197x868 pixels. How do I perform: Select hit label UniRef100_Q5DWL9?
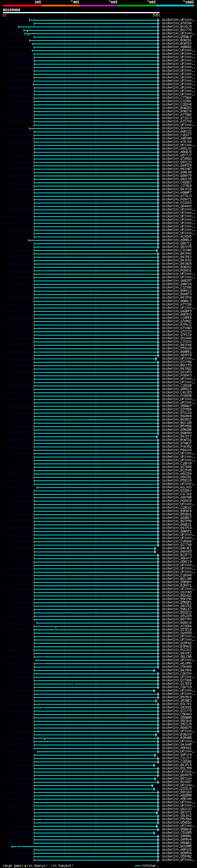[x=177, y=37]
